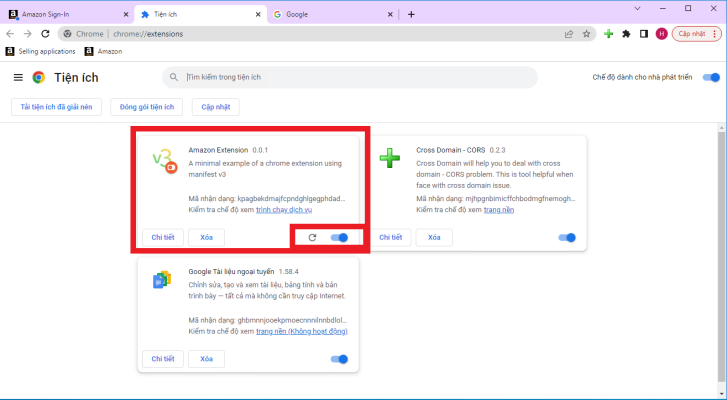Click Tải tiện ích đã giải nén button
The height and width of the screenshot is (400, 727).
coord(57,107)
